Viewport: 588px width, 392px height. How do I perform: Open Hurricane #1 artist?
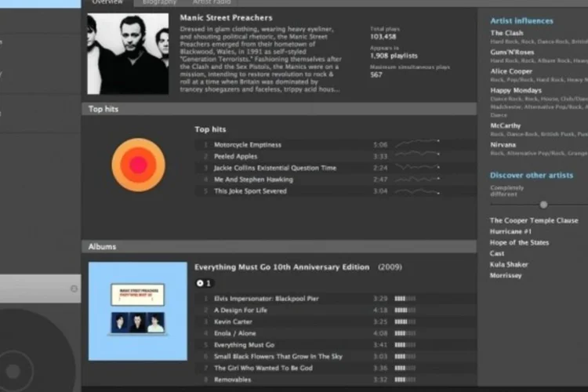point(510,231)
